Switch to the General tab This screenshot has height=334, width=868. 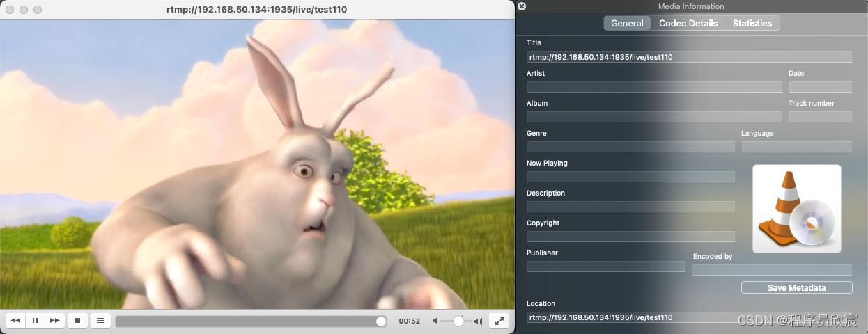click(x=627, y=23)
